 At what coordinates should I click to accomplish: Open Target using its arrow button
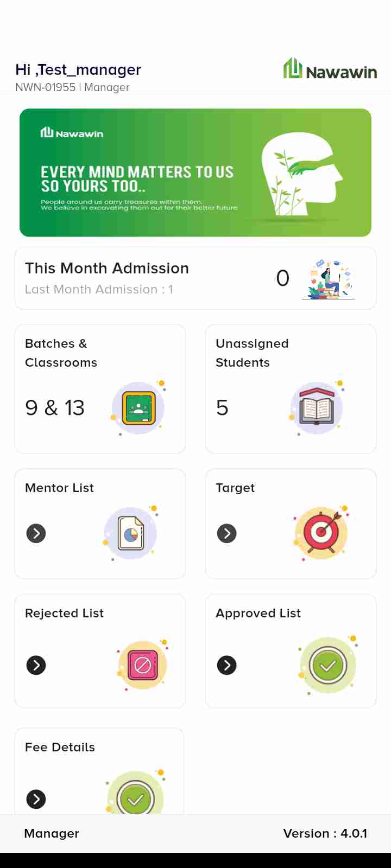227,533
